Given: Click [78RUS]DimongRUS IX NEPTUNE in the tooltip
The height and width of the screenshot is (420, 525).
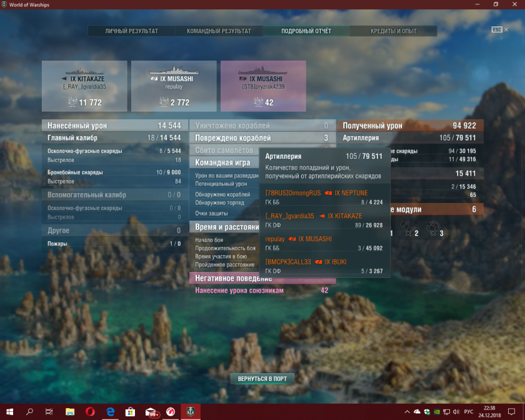Looking at the screenshot, I should (316, 193).
